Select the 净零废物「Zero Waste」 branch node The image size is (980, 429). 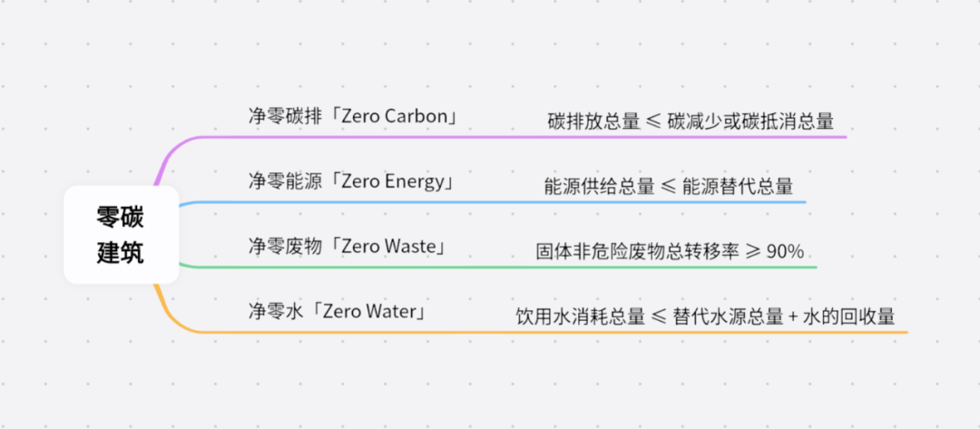pos(348,246)
